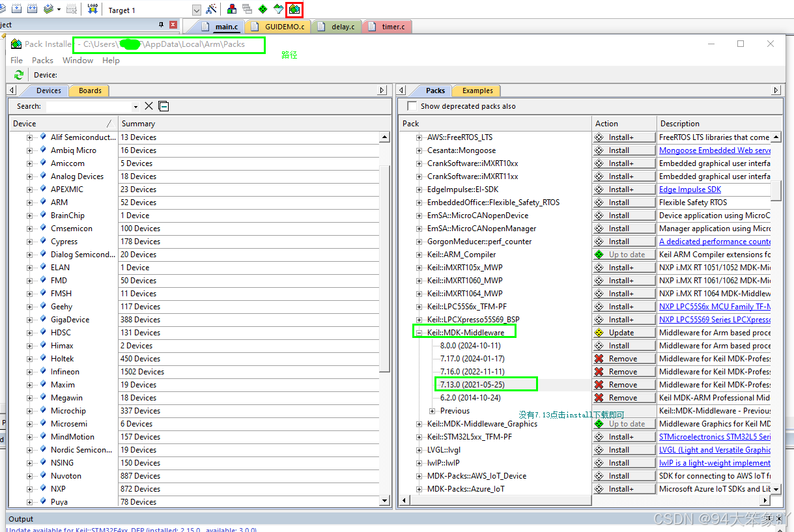Expand Keil::ARM_Compiler pack node

point(419,255)
